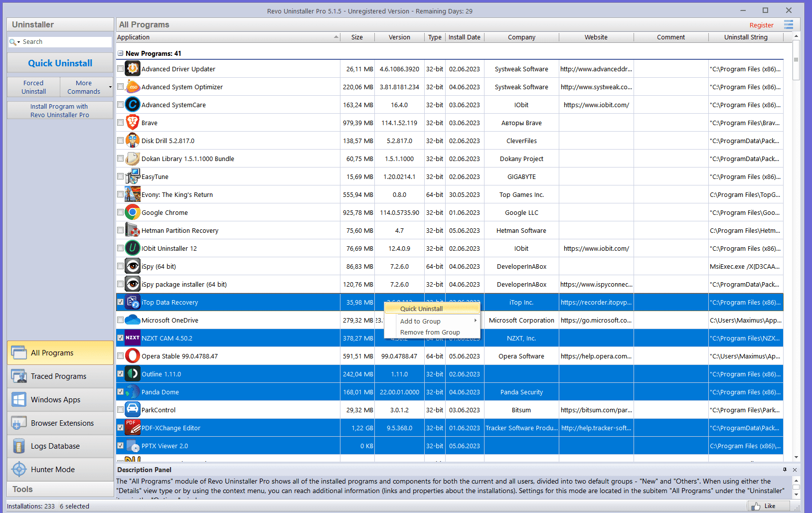Screen dimensions: 812x513
Task: Click the IObit Uninstaller 12 icon
Action: pyautogui.click(x=133, y=248)
